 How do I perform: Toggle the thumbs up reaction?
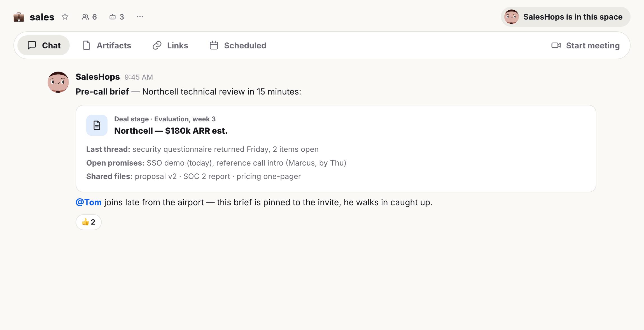click(x=88, y=222)
